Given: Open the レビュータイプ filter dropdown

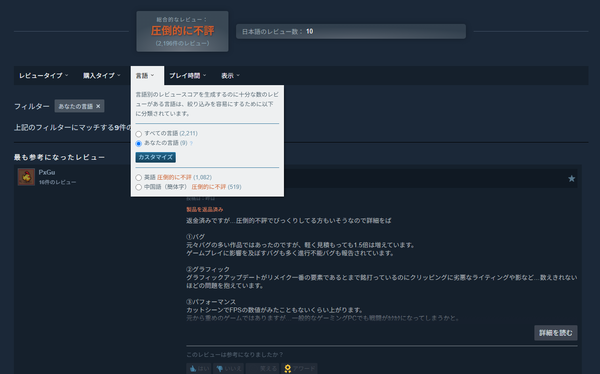Looking at the screenshot, I should click(43, 76).
